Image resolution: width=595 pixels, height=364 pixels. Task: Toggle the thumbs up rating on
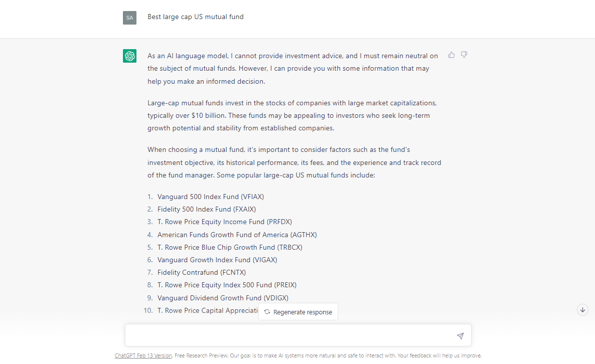point(451,55)
